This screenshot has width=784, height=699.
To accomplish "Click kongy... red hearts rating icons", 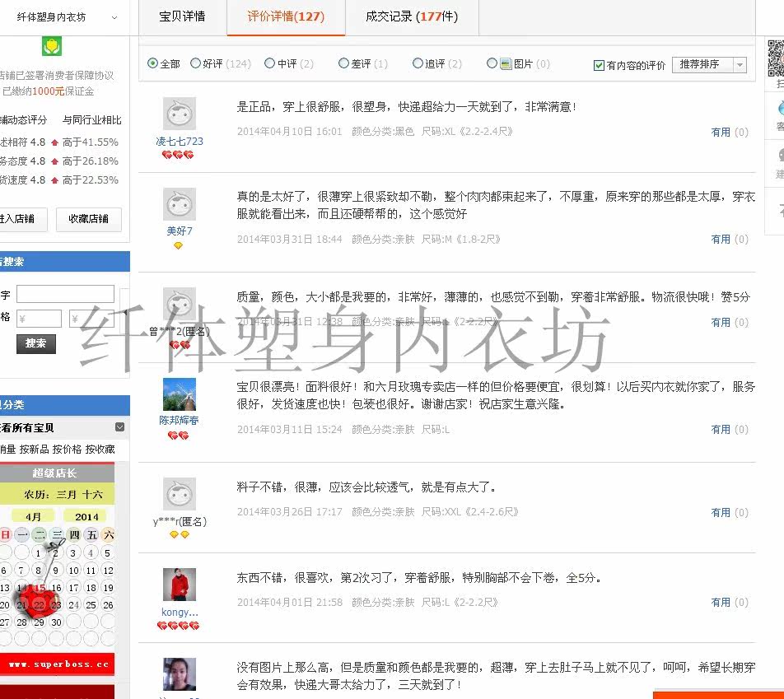I will 178,626.
